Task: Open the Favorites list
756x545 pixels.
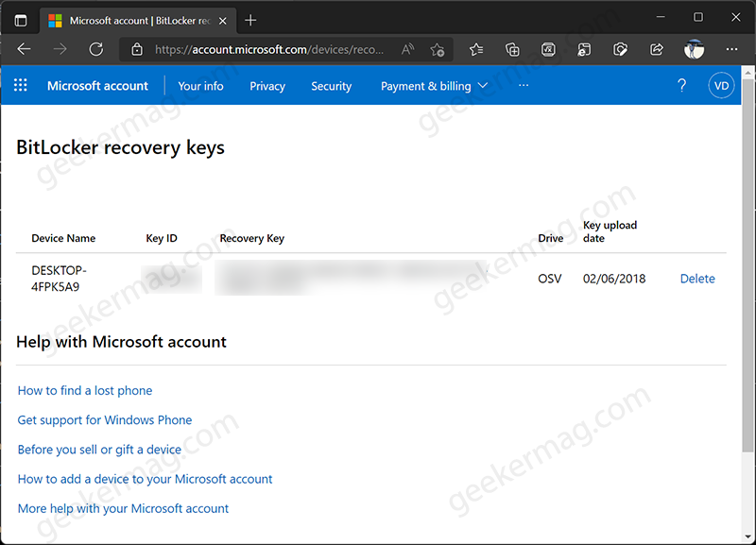Action: tap(476, 49)
